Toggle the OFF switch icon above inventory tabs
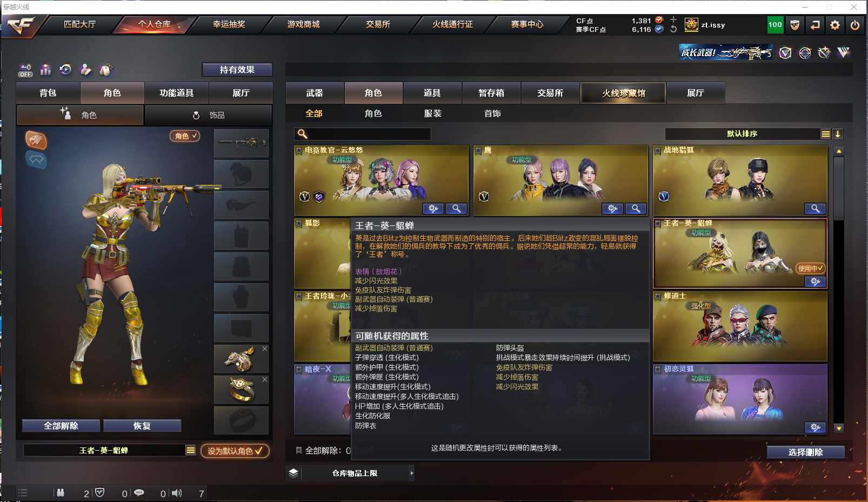The image size is (868, 502). pyautogui.click(x=25, y=70)
